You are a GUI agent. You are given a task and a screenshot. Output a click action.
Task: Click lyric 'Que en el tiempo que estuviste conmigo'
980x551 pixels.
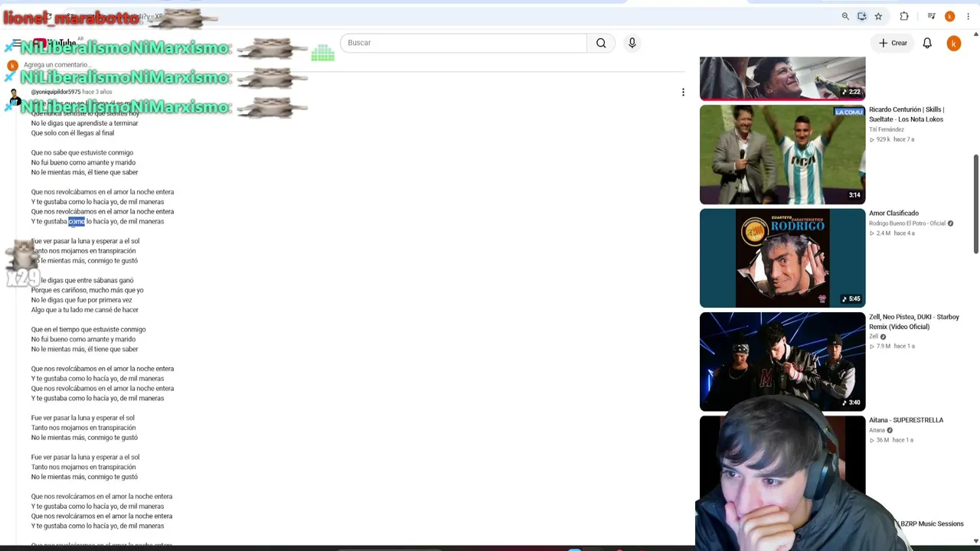89,329
